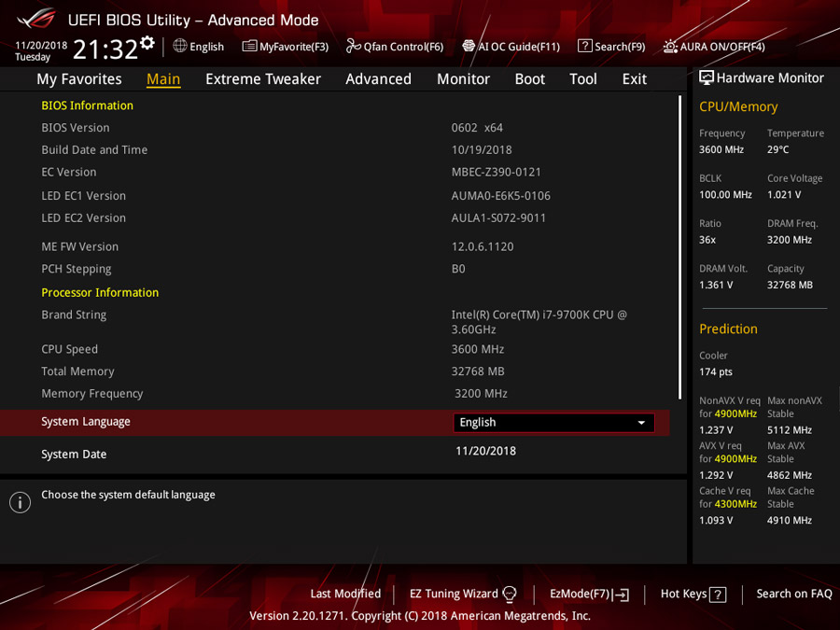Start the EZ Tuning Wizard
The image size is (840, 630).
point(463,594)
